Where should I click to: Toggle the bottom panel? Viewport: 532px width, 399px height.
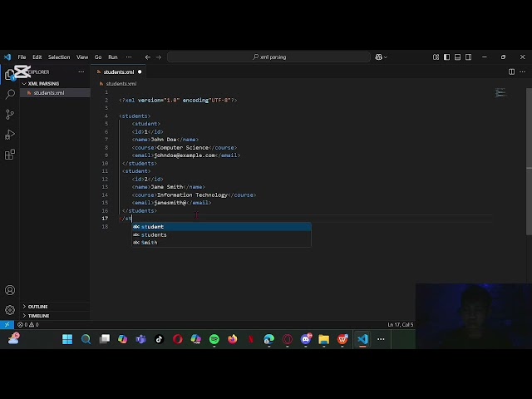(x=458, y=57)
